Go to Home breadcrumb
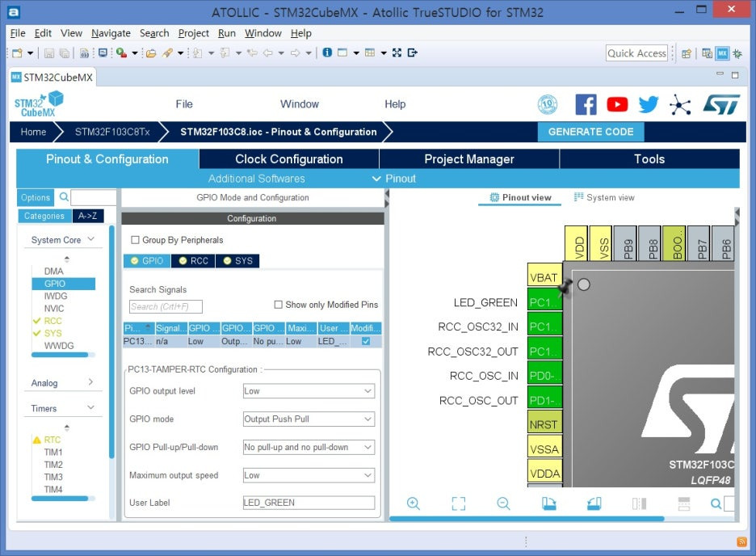 (x=33, y=132)
